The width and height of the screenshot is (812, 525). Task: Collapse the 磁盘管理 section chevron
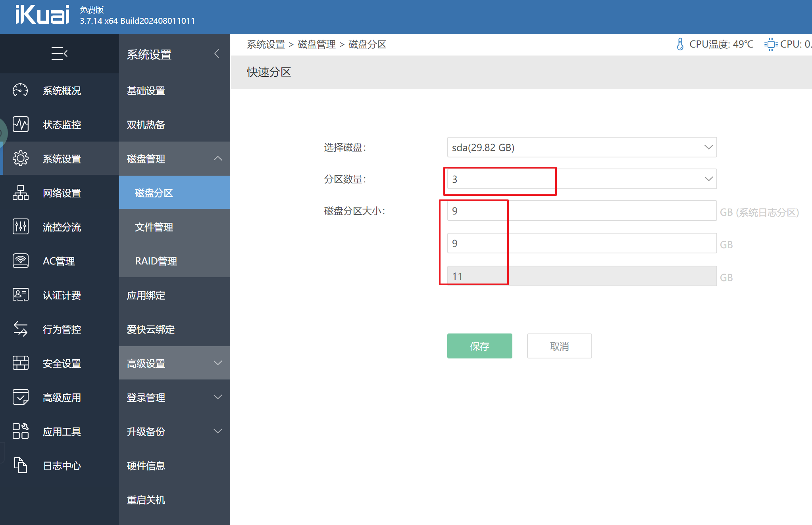(217, 159)
